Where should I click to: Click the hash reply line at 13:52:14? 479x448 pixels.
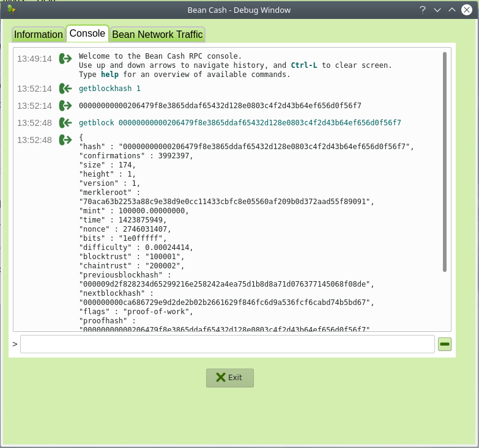[220, 106]
